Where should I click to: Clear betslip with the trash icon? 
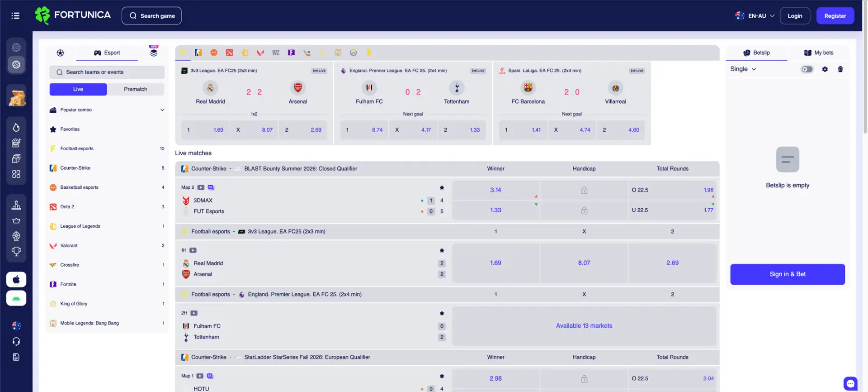click(x=840, y=69)
